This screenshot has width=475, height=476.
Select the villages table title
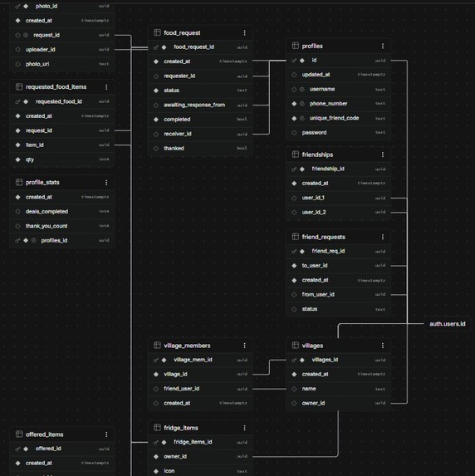coord(312,346)
